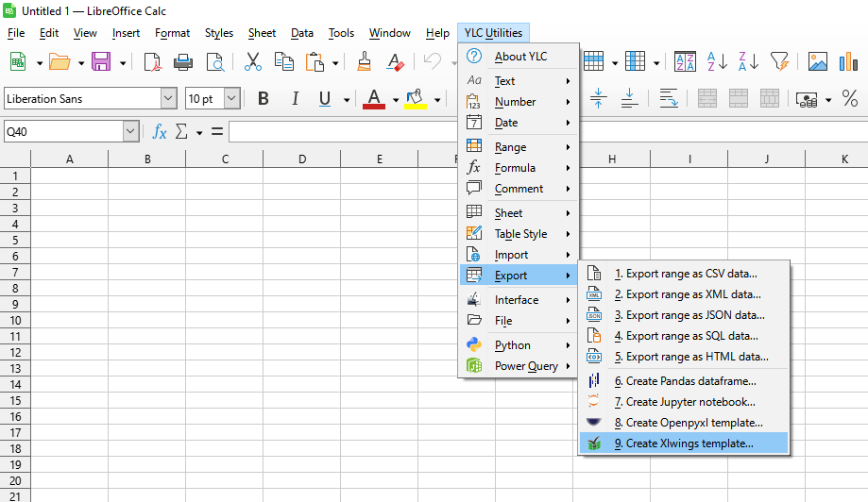Toggle Underline formatting
868x502 pixels.
[325, 99]
